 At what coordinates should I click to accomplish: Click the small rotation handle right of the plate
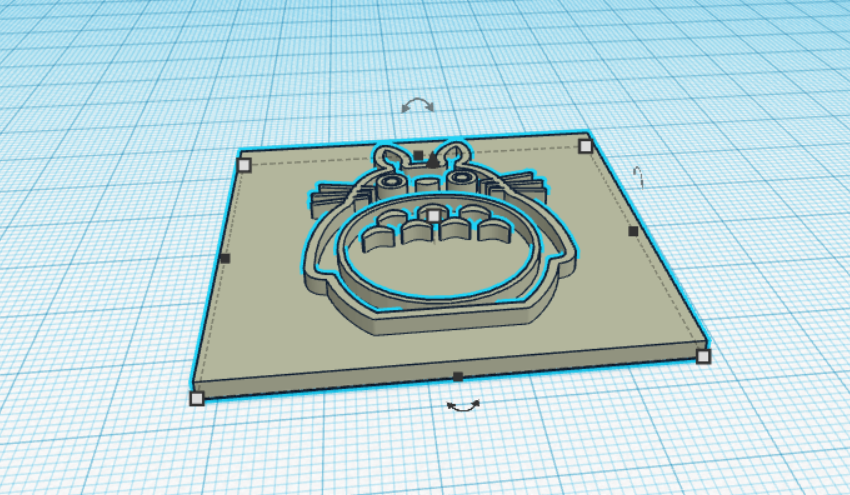pyautogui.click(x=640, y=177)
